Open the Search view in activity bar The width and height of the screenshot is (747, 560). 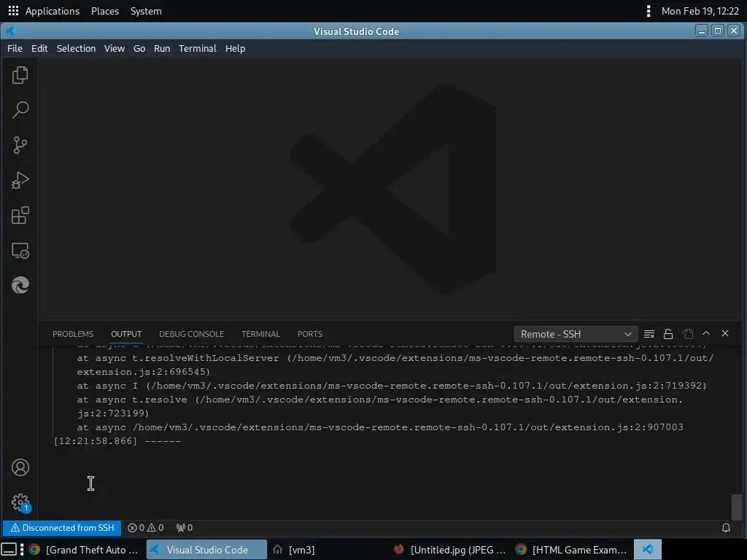tap(20, 110)
